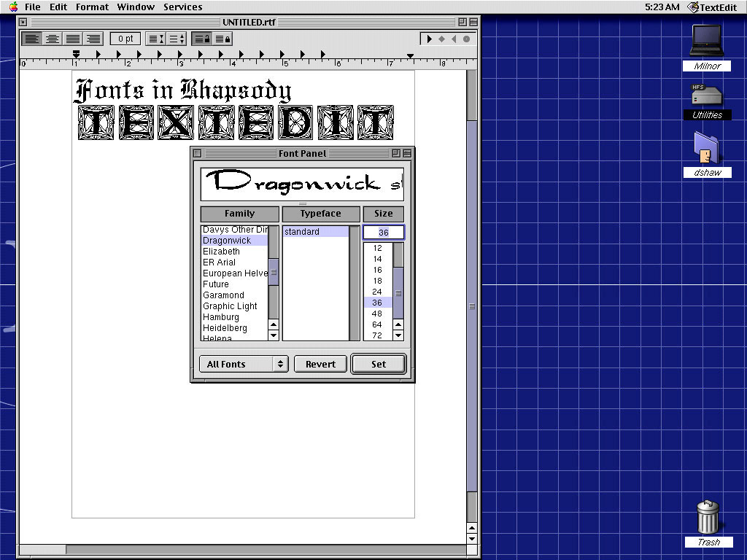Click the Set button in the Font Panel
The width and height of the screenshot is (747, 560).
(x=379, y=364)
